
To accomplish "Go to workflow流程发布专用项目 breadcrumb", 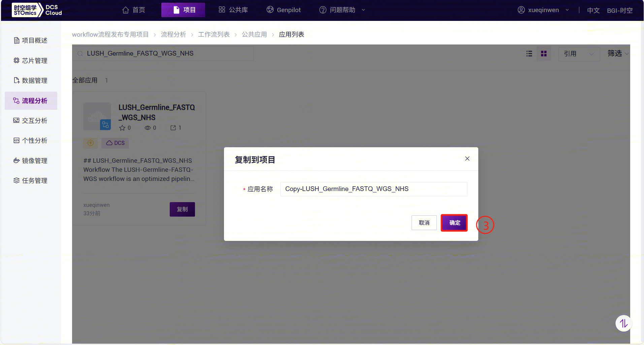I will (x=110, y=34).
